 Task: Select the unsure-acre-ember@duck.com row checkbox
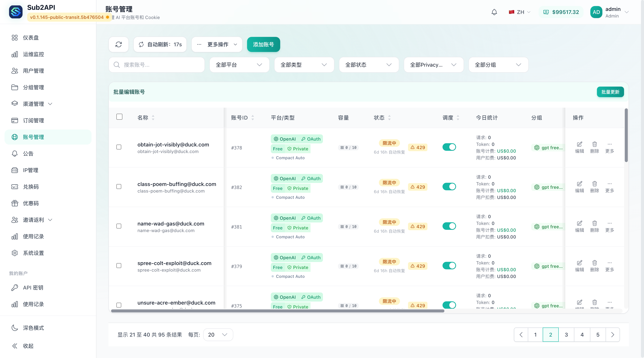point(119,305)
